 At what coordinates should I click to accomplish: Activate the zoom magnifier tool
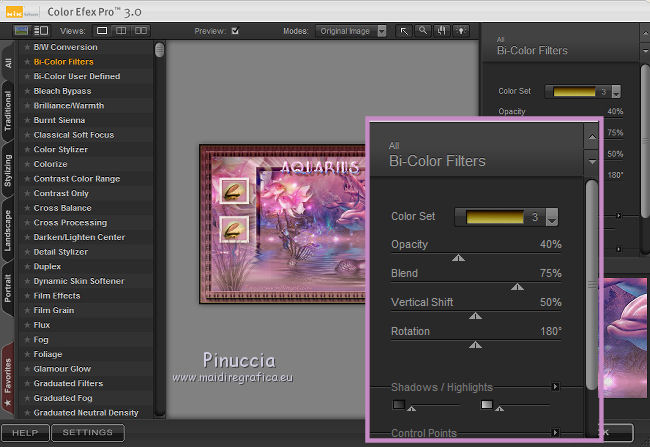(424, 31)
